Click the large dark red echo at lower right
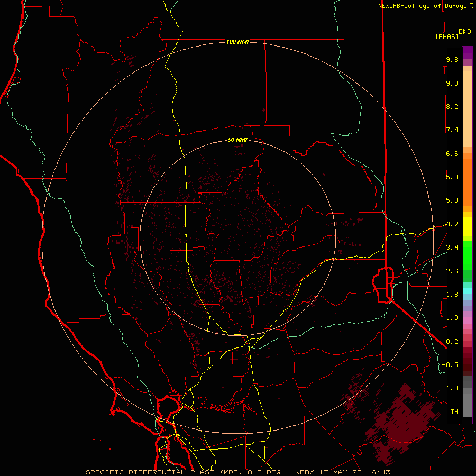 click(402, 424)
